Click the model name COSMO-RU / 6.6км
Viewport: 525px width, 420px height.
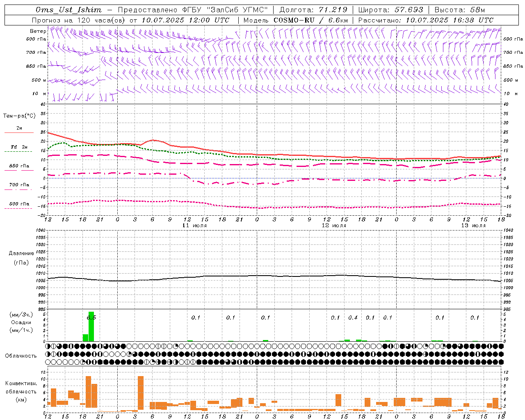[x=310, y=20]
